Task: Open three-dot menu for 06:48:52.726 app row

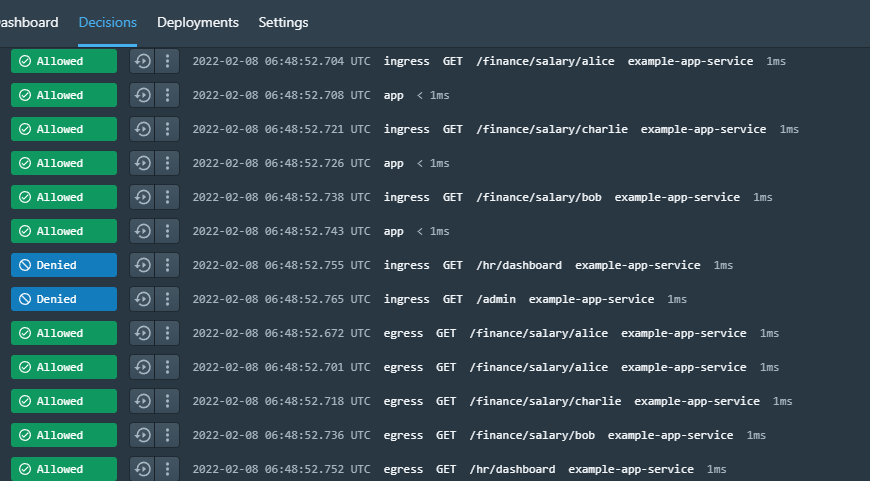Action: click(x=168, y=163)
